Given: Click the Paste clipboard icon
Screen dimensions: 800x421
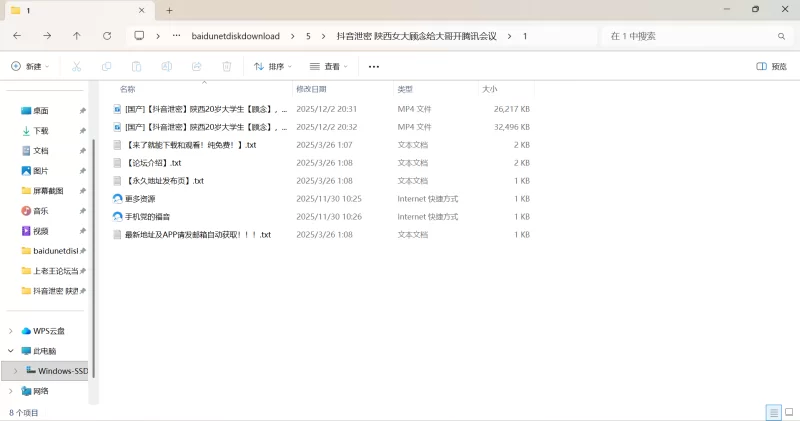Looking at the screenshot, I should 136,67.
